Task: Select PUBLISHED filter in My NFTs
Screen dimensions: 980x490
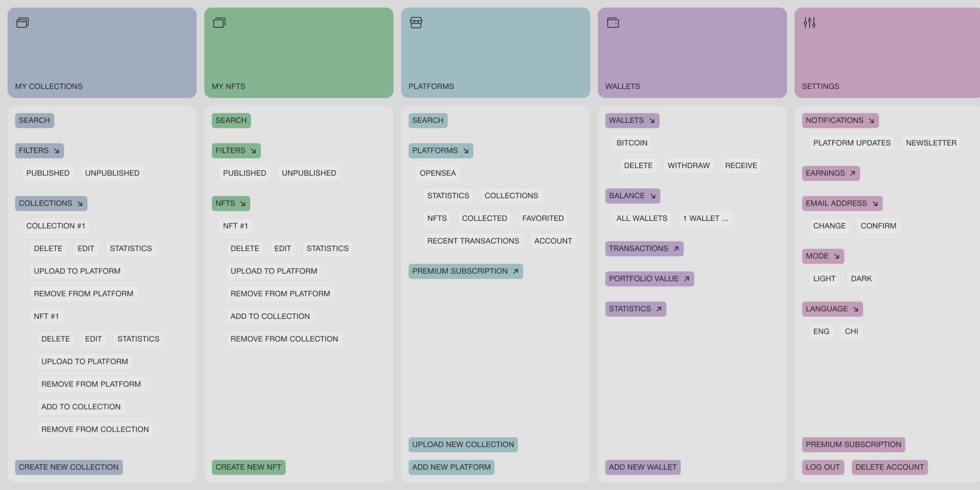Action: [x=244, y=173]
